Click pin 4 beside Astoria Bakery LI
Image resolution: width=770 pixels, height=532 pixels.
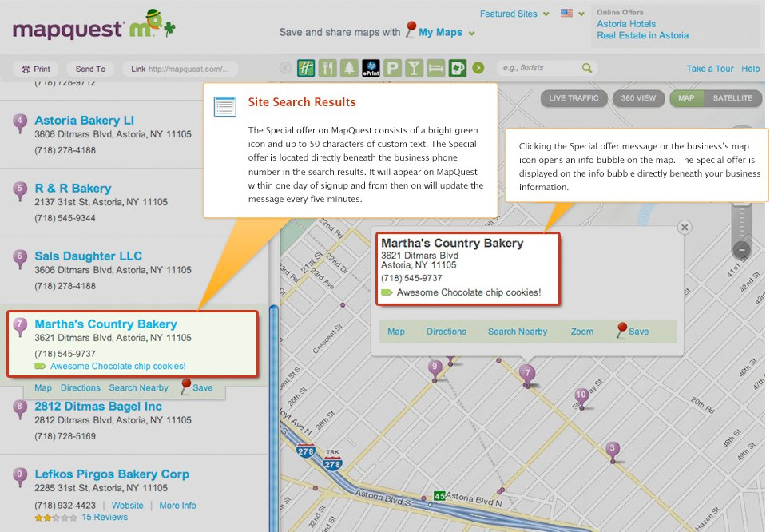coord(20,123)
